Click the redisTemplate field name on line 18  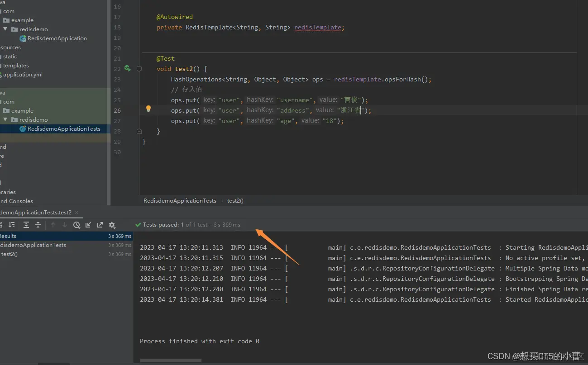317,28
